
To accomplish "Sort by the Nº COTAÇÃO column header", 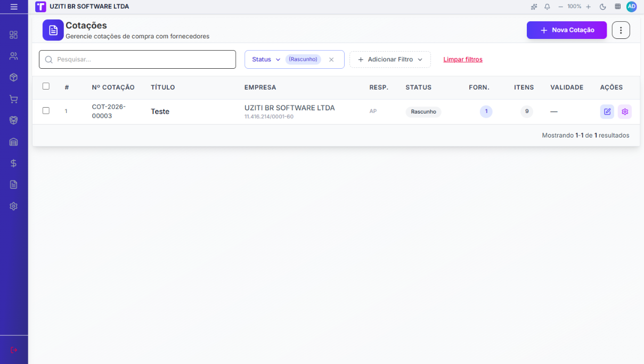I will (113, 87).
